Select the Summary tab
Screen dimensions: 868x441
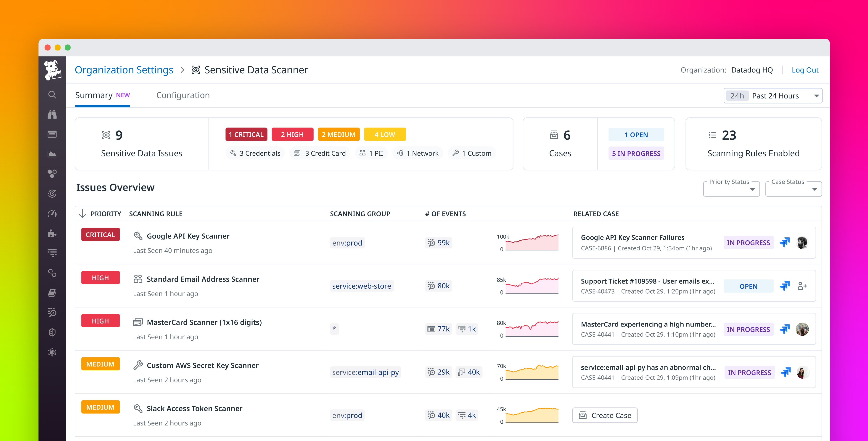(94, 95)
